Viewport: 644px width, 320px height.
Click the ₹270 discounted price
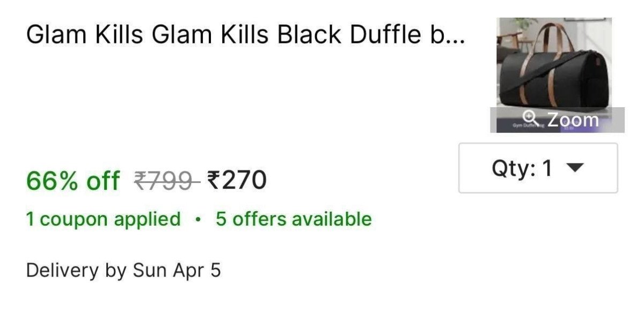(x=237, y=181)
